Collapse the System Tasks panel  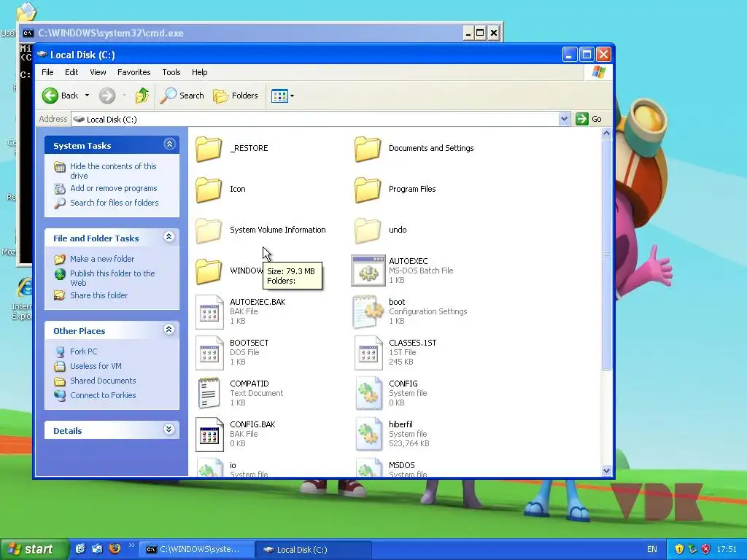(169, 144)
